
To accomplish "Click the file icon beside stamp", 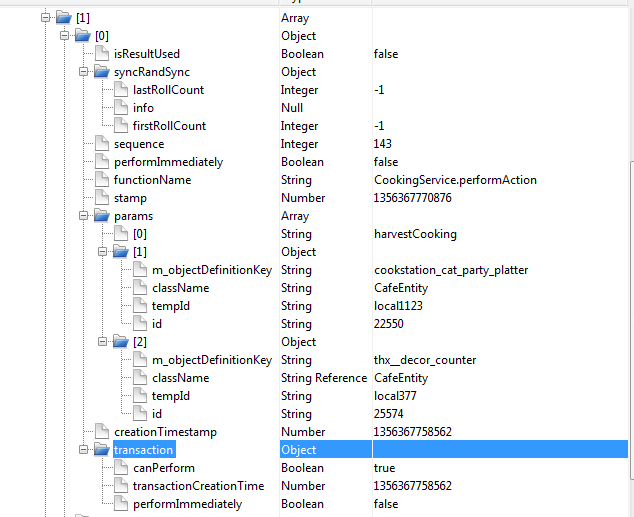I will click(x=102, y=198).
